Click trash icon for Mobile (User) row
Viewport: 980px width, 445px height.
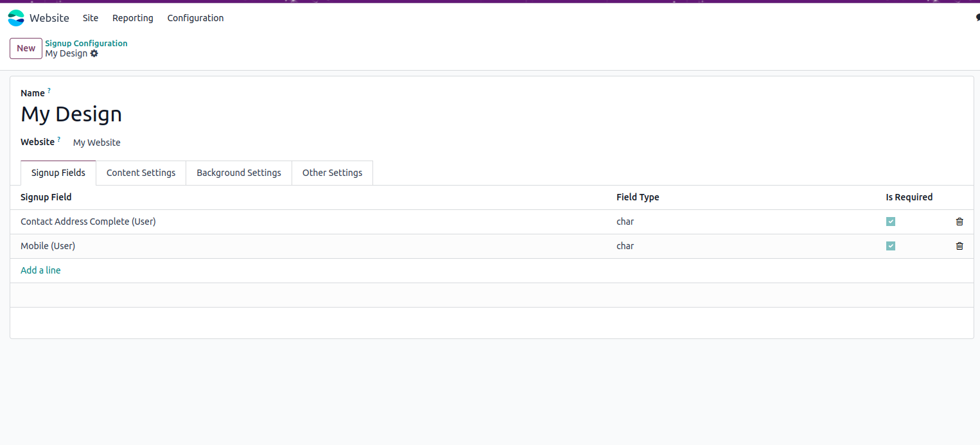(959, 246)
